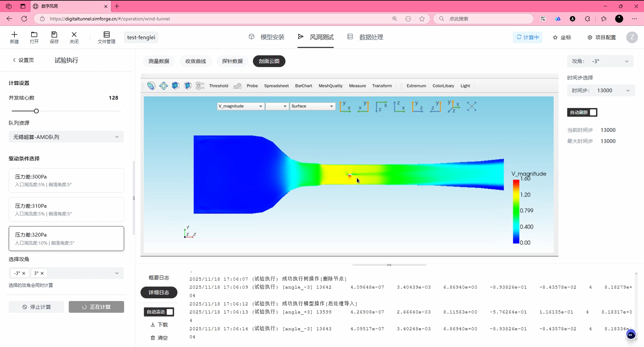Viewport: 644px width, 347px height.
Task: Click the Probe button
Action: pos(252,86)
